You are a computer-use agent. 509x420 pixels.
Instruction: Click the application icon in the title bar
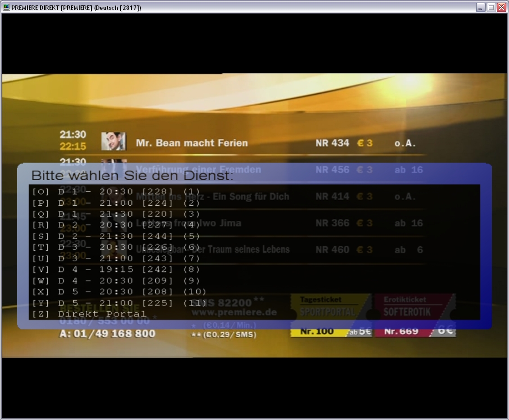(6, 7)
